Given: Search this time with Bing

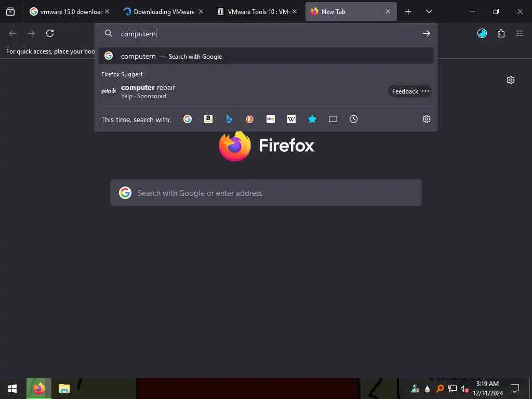Looking at the screenshot, I should tap(229, 119).
